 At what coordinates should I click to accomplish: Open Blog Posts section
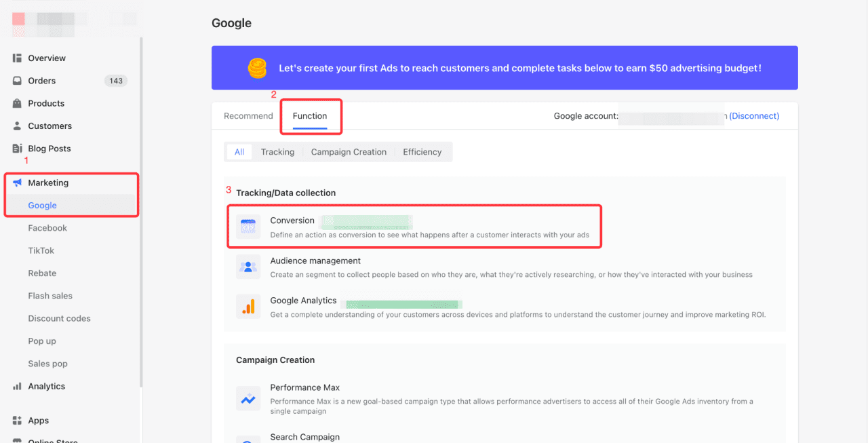coord(50,149)
